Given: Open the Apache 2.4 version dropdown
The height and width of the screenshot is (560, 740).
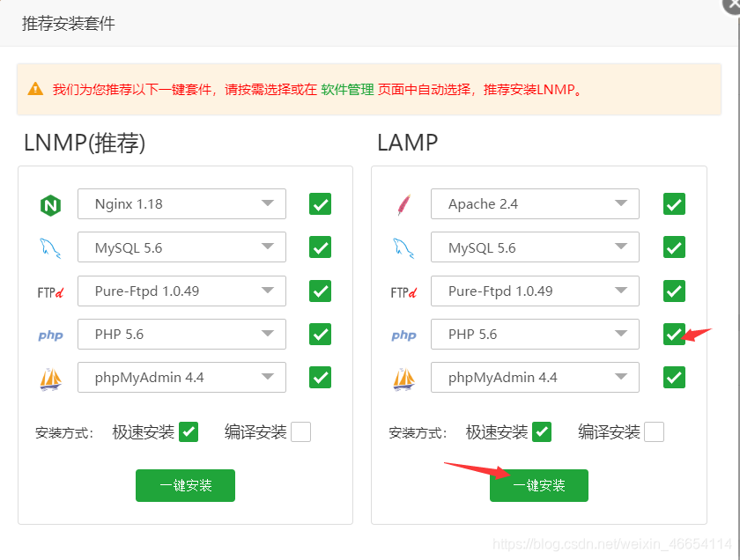Looking at the screenshot, I should tap(536, 203).
